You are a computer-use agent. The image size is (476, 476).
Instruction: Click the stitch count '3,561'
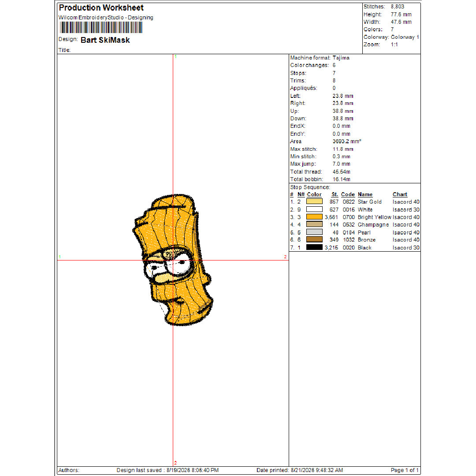(x=331, y=217)
